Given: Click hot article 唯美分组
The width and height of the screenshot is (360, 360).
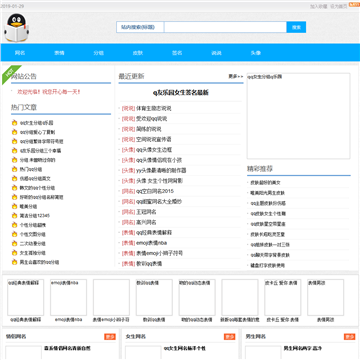Looking at the screenshot, I should (28, 207).
